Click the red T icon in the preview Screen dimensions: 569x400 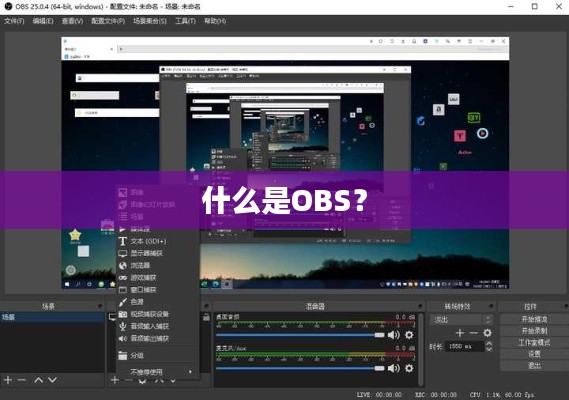pyautogui.click(x=460, y=136)
